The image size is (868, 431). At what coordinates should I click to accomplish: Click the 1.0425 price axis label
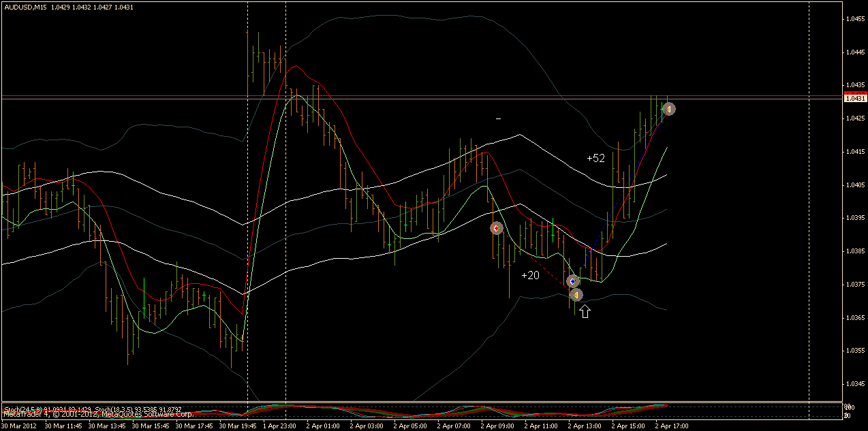click(854, 118)
